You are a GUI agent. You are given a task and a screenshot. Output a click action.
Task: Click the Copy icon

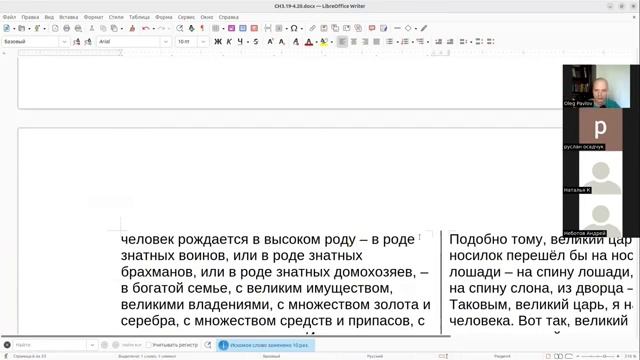point(103,28)
